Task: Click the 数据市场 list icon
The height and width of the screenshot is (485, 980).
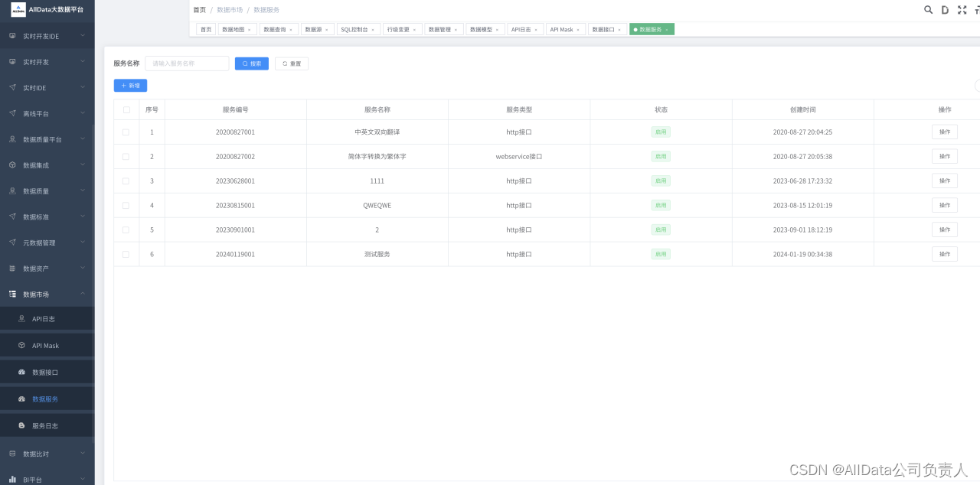Action: click(x=12, y=294)
